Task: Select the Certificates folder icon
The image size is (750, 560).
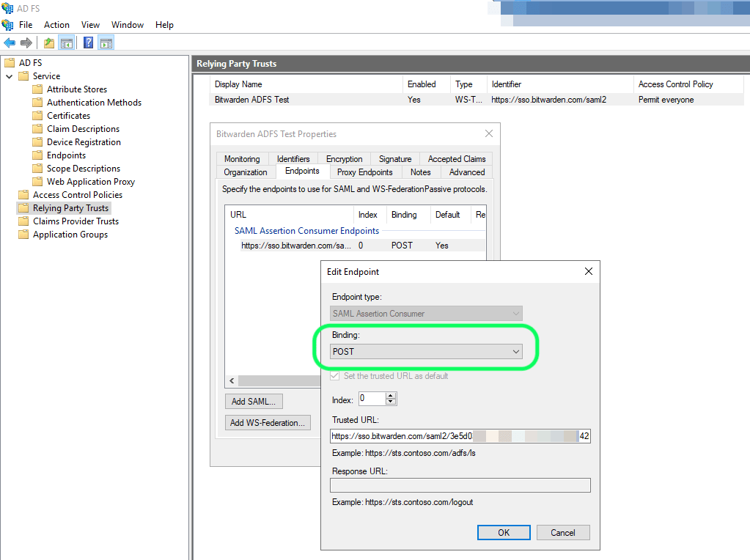Action: [x=39, y=115]
